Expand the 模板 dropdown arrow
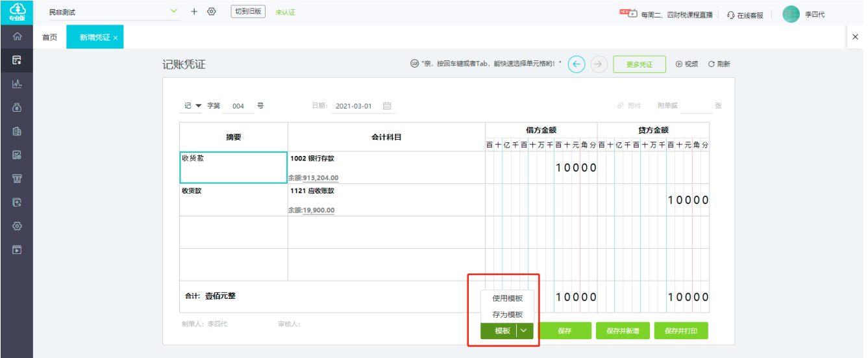Viewport: 868px width, 358px height. 525,331
